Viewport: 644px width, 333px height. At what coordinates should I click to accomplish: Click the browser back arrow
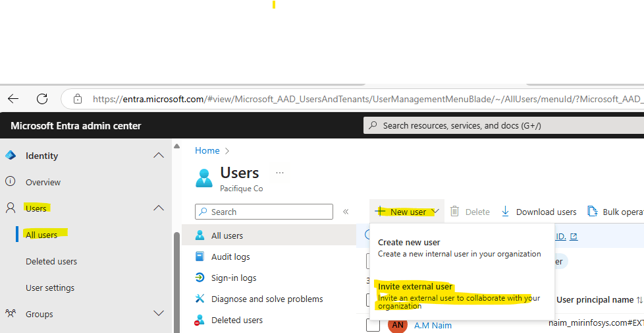point(13,99)
